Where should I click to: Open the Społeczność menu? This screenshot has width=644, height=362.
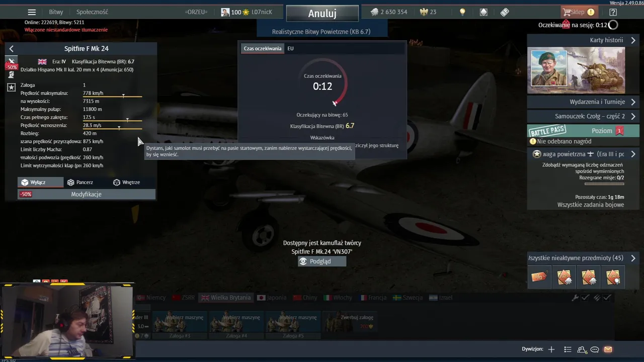[92, 12]
